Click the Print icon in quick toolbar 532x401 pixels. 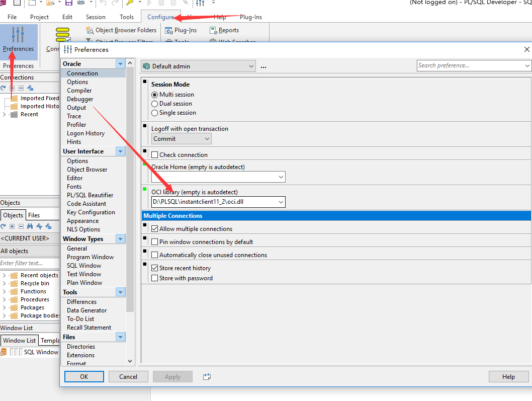click(x=81, y=4)
